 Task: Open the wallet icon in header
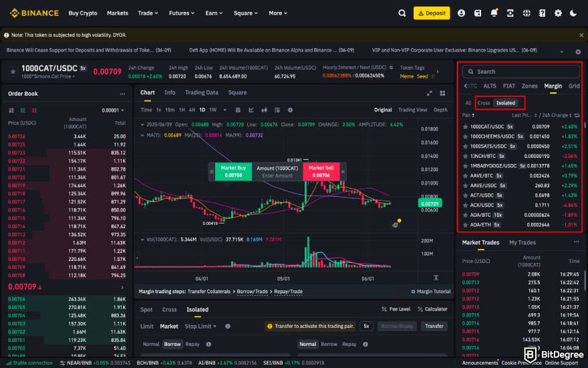tap(478, 13)
